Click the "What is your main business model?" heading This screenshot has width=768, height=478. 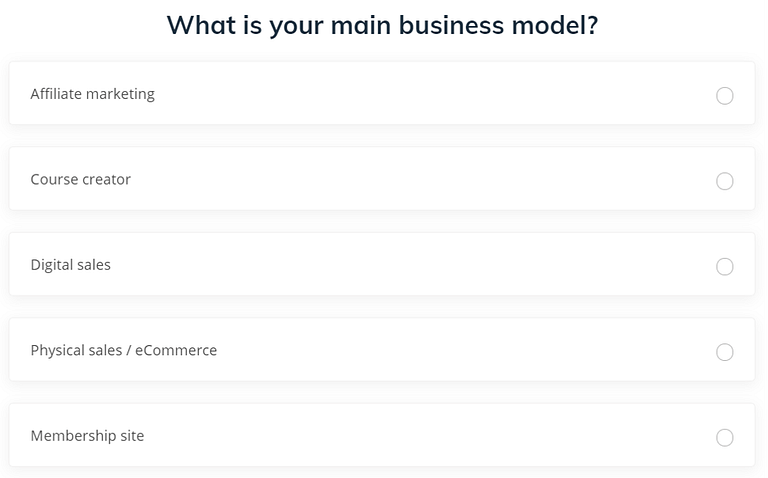(382, 25)
